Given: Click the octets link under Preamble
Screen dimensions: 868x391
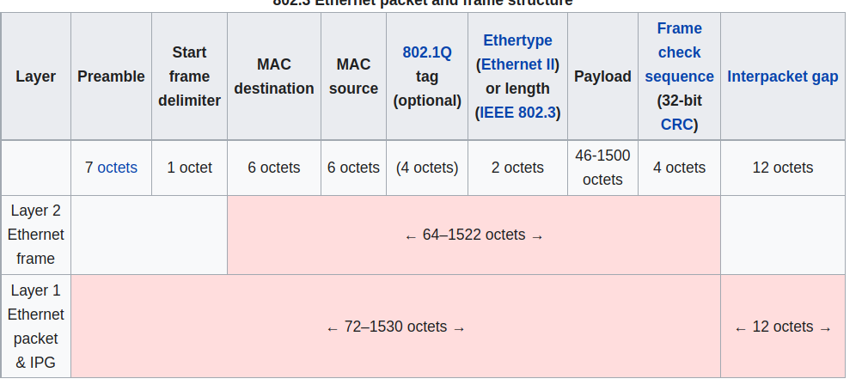Looking at the screenshot, I should 117,168.
